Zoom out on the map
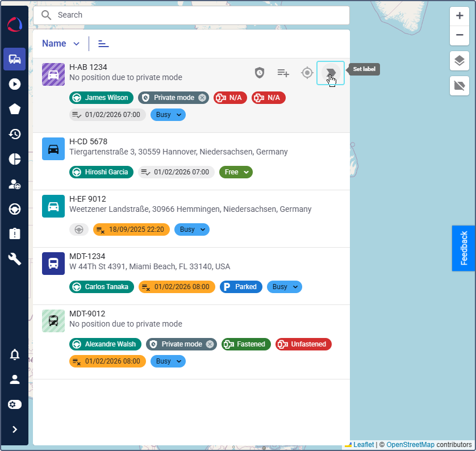 click(x=460, y=35)
